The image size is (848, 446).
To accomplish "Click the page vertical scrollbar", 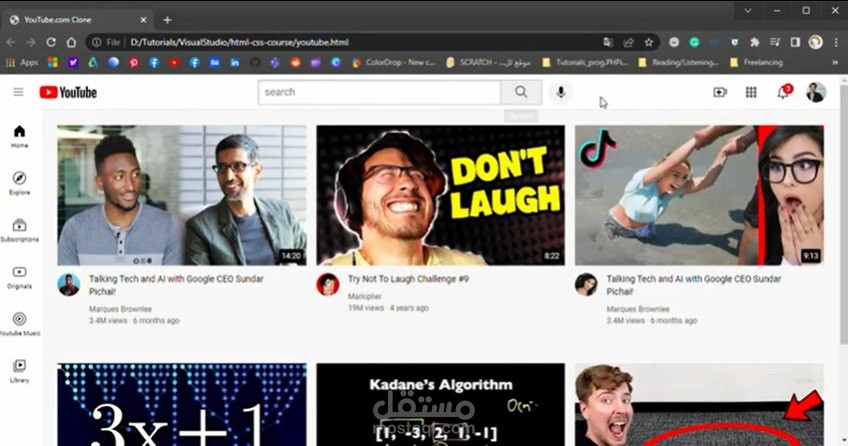I will point(844,214).
